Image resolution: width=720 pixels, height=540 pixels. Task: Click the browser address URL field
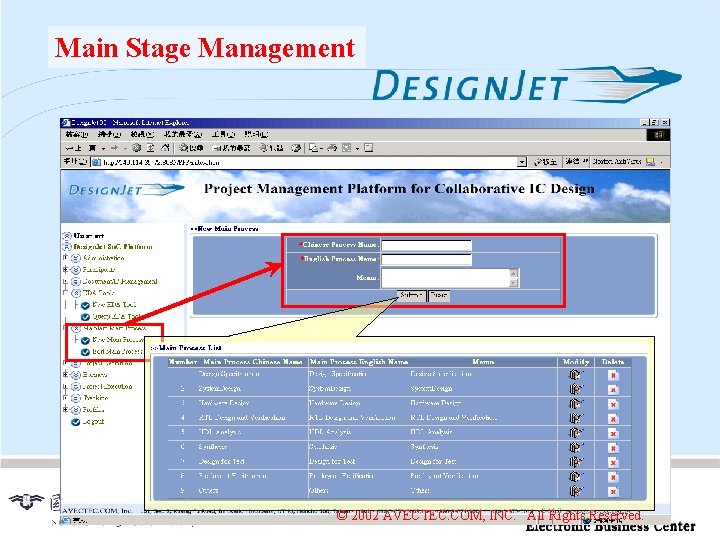304,162
